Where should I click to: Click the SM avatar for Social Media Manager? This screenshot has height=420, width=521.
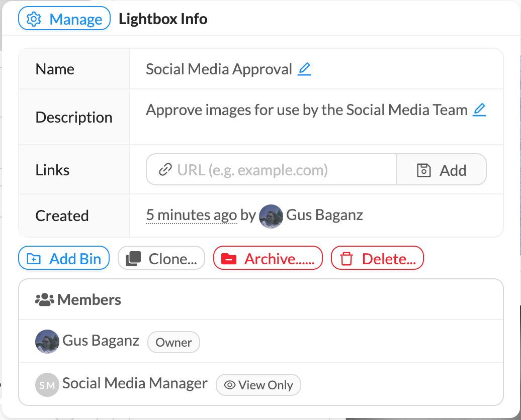coord(47,385)
